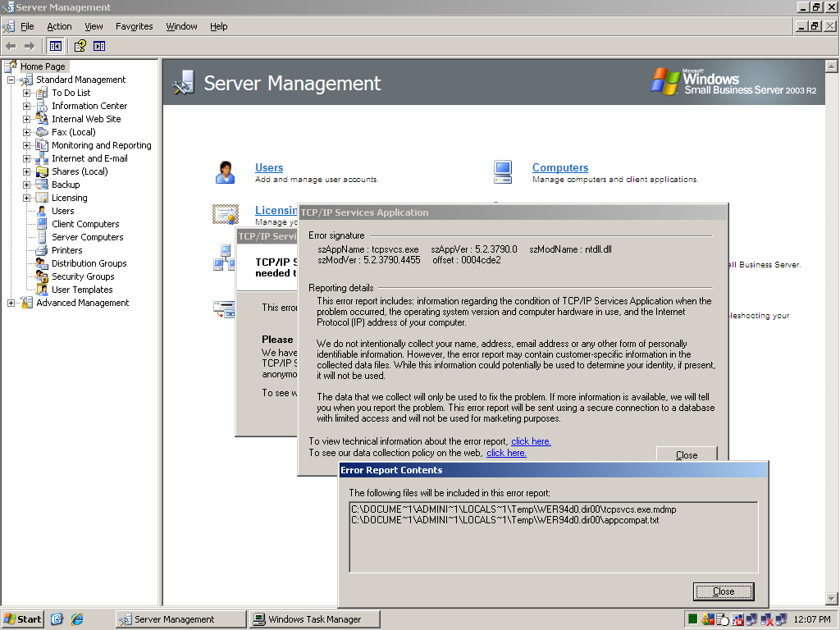Screen dimensions: 840x630
Task: Select the Monitoring and Reporting tree icon
Action: point(42,145)
